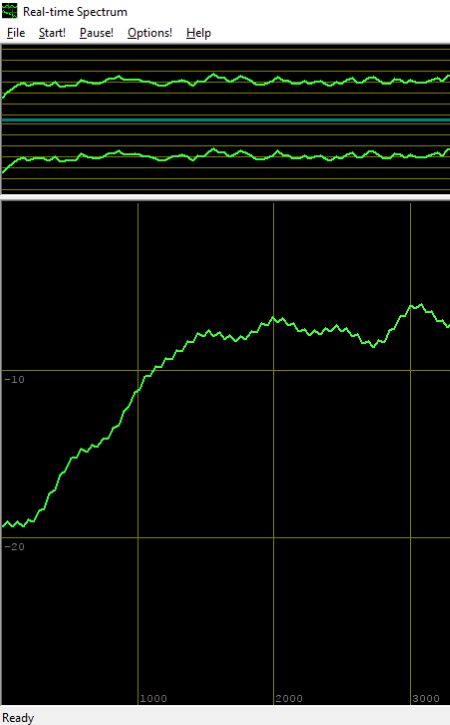Click the -20 dB axis label
450x725 pixels.
click(14, 547)
